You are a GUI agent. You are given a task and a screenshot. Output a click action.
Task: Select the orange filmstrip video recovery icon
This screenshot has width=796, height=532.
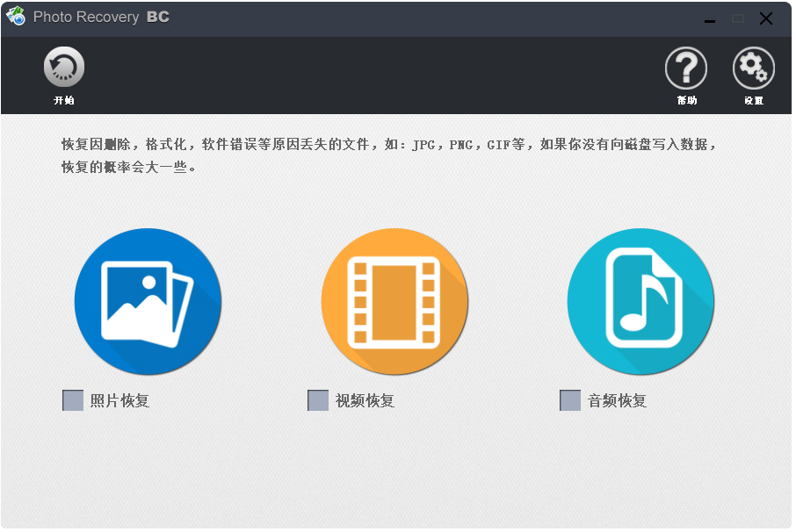394,302
